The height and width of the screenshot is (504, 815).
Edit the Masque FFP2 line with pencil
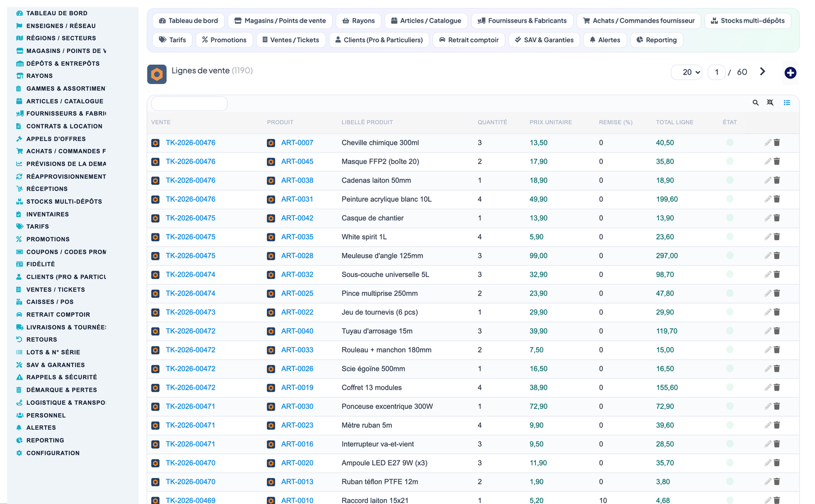click(768, 162)
